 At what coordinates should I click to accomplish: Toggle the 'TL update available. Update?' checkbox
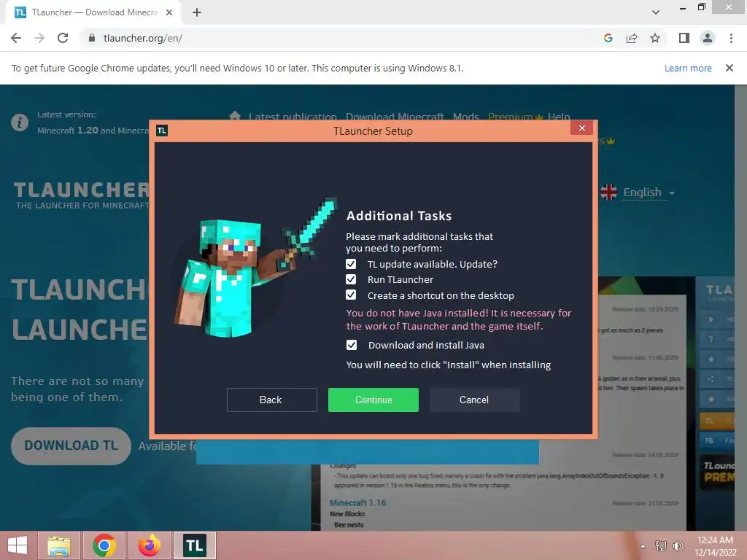pyautogui.click(x=351, y=264)
